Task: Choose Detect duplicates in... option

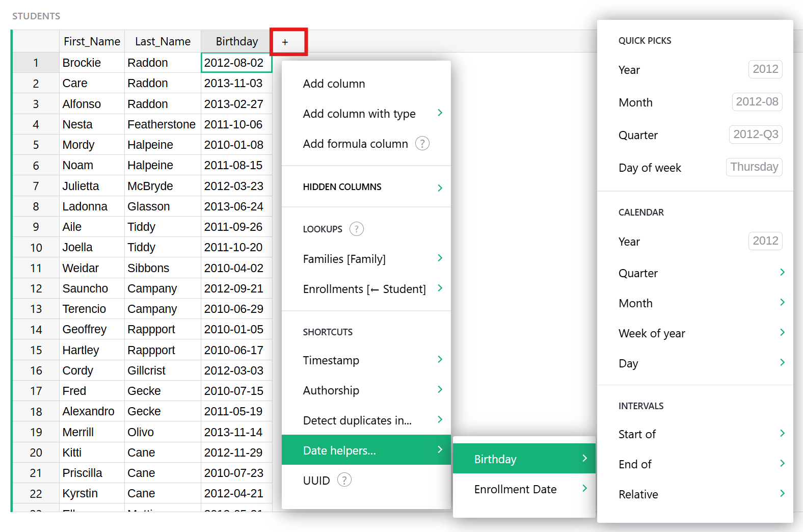Action: coord(366,420)
